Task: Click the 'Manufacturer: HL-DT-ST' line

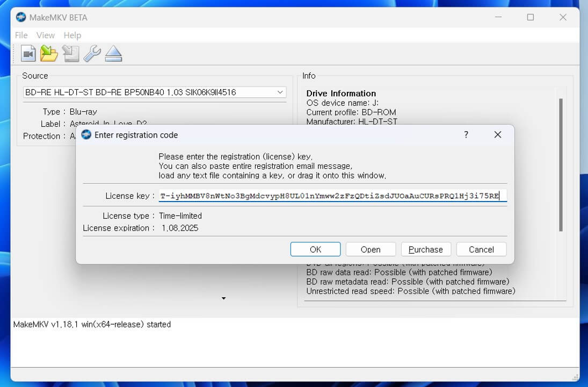Action: 352,121
